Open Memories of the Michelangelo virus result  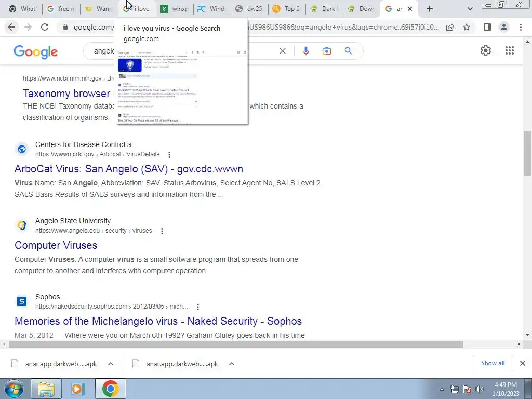pos(158,321)
